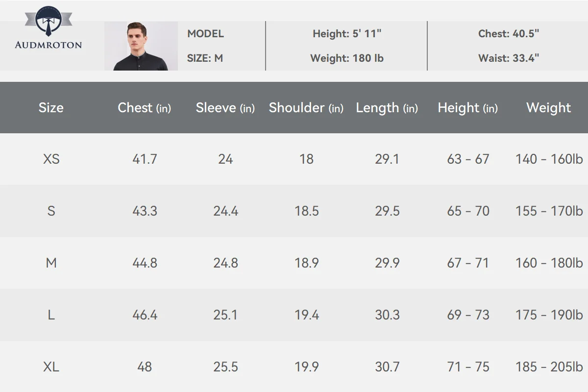Select the XL size row label
Viewport: 588px width, 392px height.
click(51, 367)
